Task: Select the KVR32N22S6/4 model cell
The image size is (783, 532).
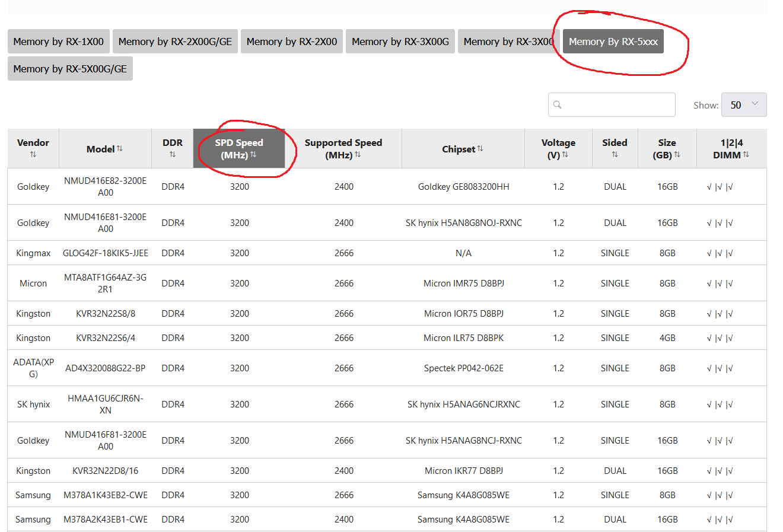Action: [x=106, y=337]
